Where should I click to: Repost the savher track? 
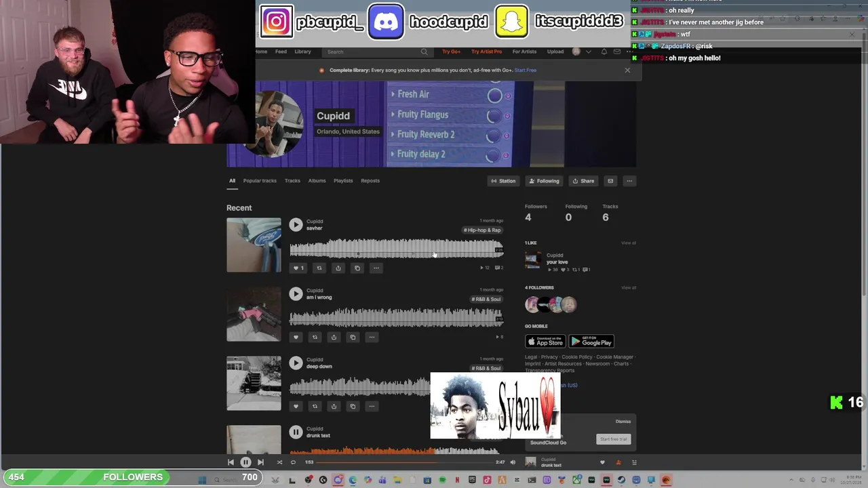coord(319,268)
